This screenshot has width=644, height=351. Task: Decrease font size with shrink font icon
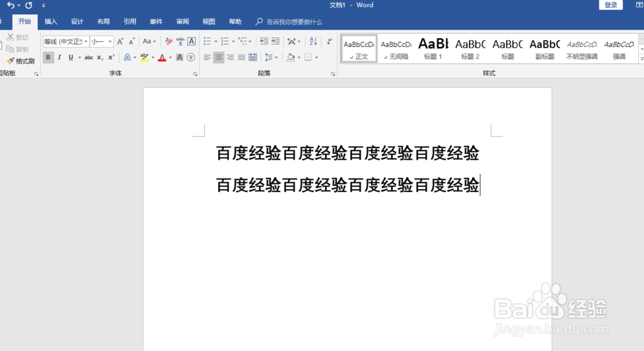pos(132,41)
